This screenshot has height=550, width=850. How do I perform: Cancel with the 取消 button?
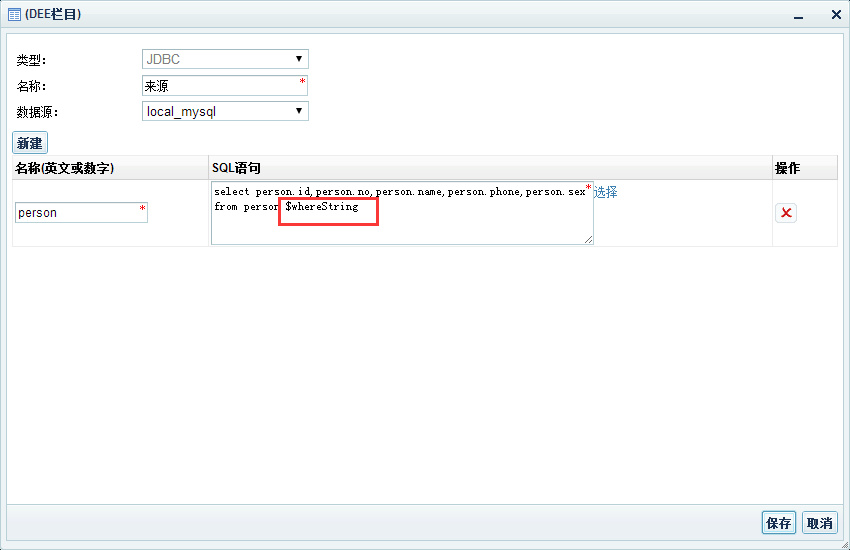[820, 522]
